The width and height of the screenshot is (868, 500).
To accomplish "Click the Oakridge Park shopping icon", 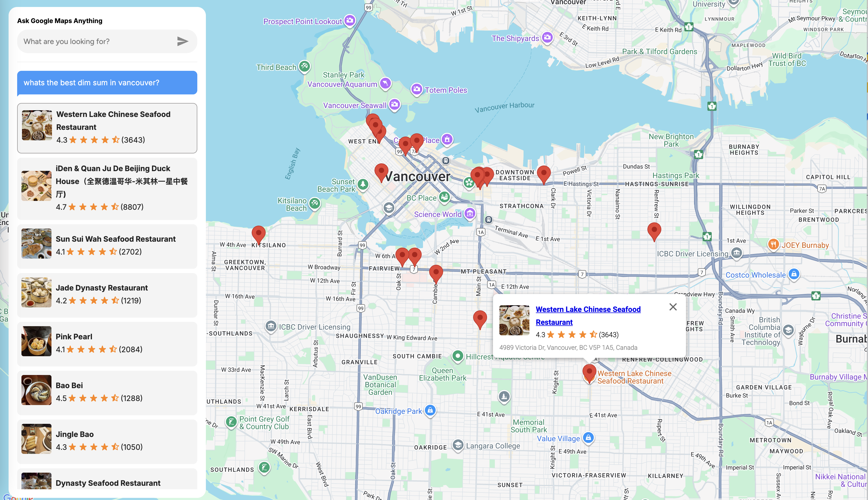I will pos(430,410).
